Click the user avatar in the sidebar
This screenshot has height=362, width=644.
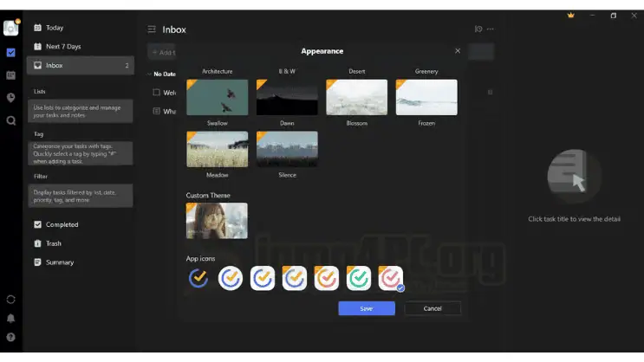(x=11, y=28)
